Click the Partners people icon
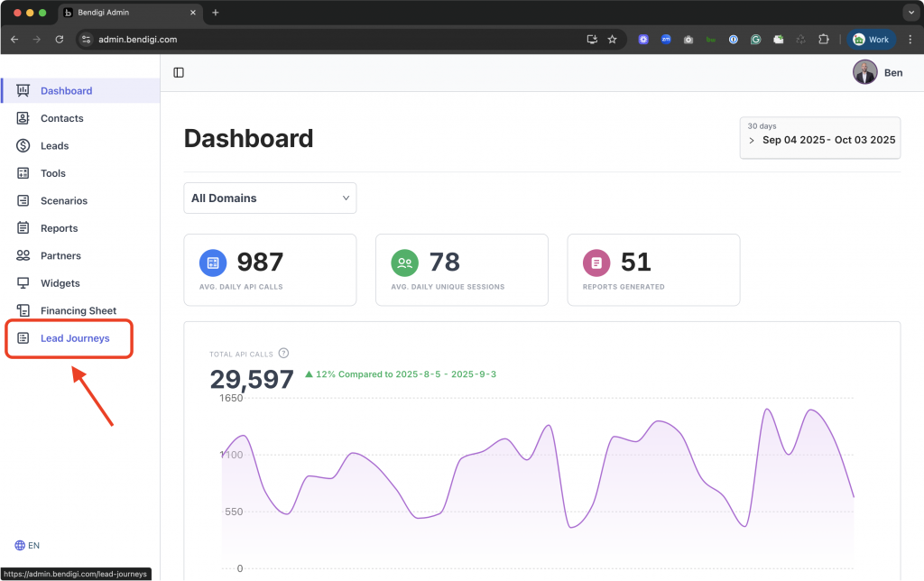Screen dimensions: 924x581 (x=23, y=256)
